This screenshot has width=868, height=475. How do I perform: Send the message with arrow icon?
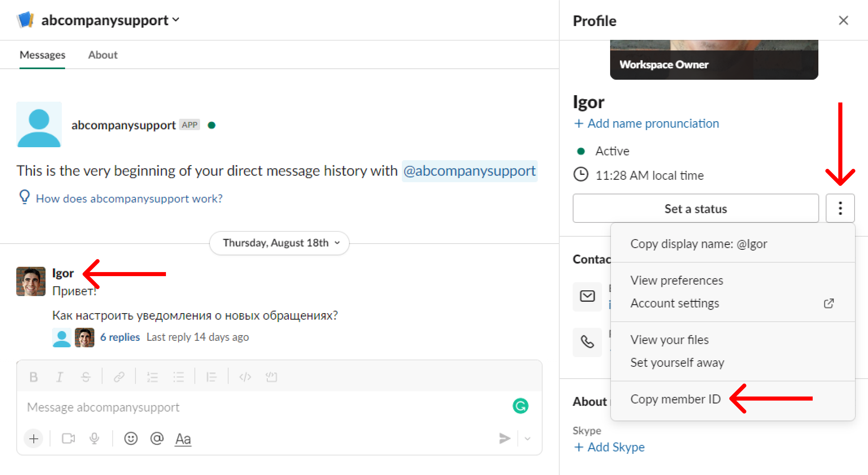click(x=504, y=438)
